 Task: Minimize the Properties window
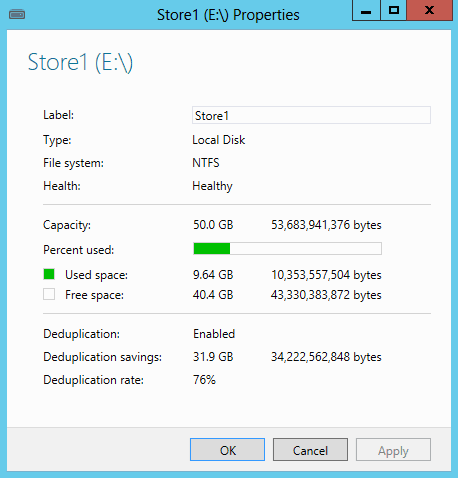366,11
